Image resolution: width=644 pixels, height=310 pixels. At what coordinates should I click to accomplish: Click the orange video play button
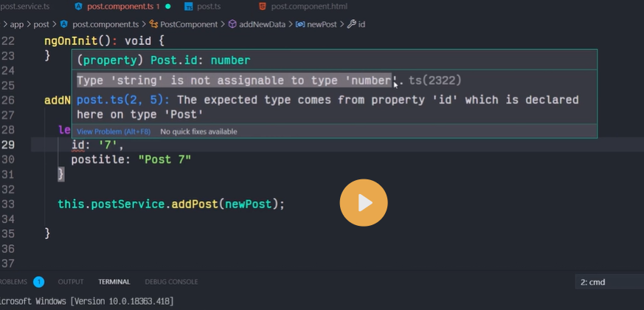(x=364, y=203)
